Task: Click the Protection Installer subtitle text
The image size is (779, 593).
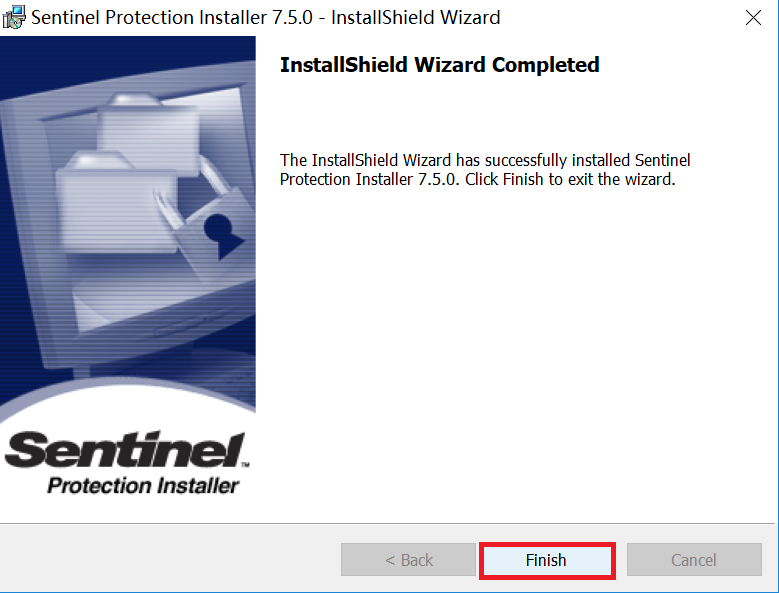Action: (x=143, y=487)
